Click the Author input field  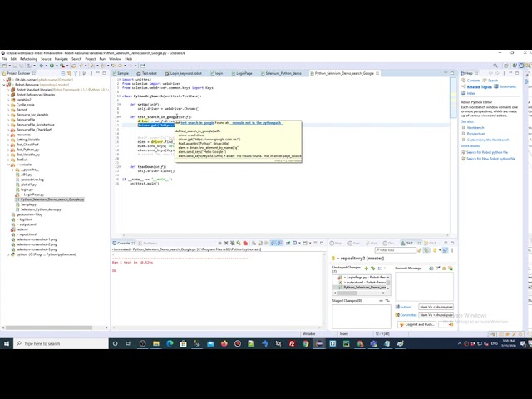436,307
